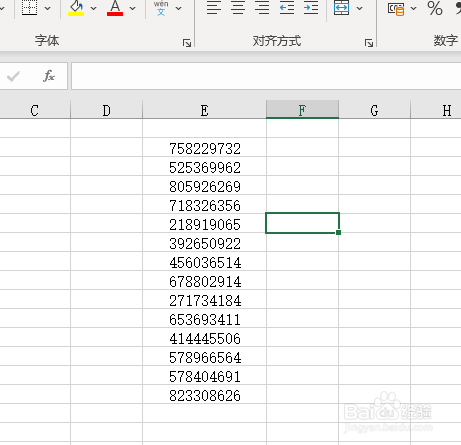461x445 pixels.
Task: Open the accounting format dropdown arrow
Action: 414,8
